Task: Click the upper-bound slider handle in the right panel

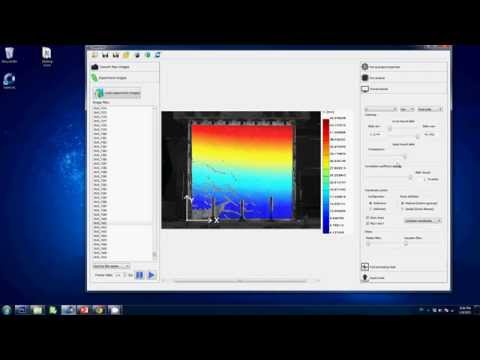Action: click(x=417, y=137)
